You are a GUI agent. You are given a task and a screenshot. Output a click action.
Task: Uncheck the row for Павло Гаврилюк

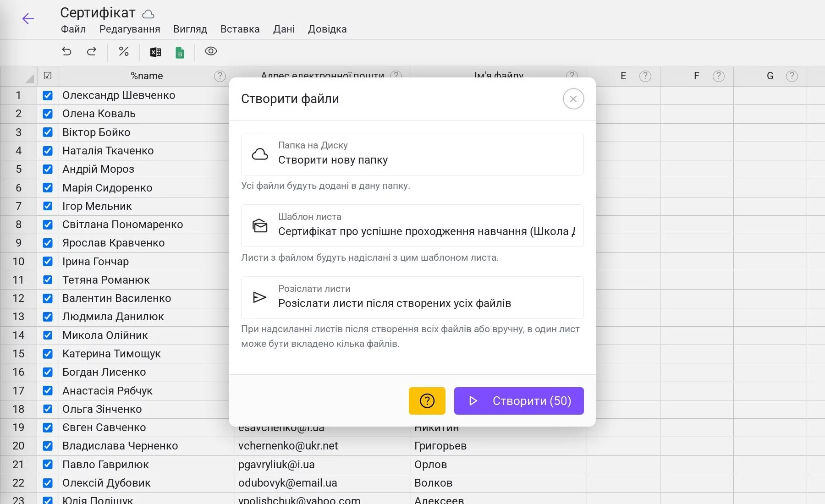(x=48, y=465)
